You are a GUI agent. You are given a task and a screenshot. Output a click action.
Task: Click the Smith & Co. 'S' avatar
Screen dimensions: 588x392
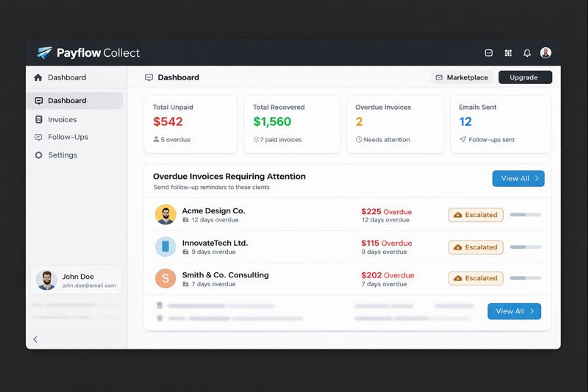165,278
